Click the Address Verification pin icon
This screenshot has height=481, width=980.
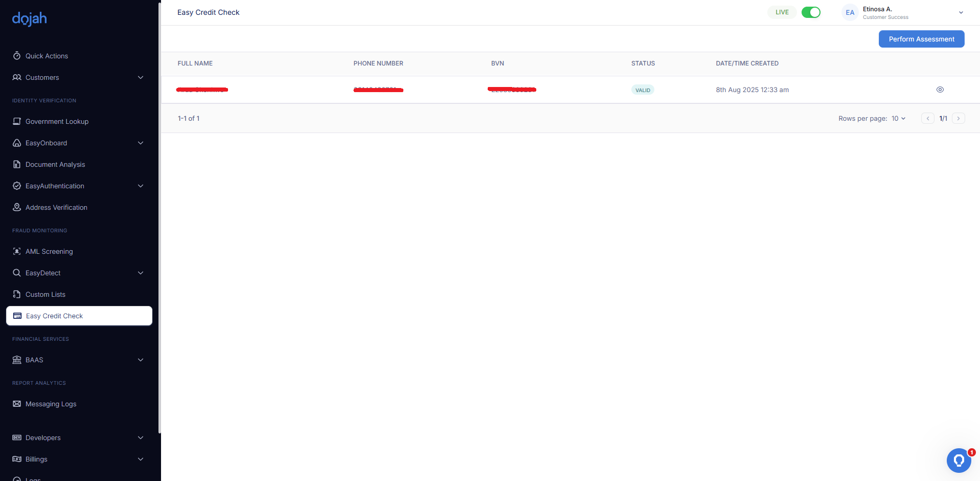coord(17,207)
